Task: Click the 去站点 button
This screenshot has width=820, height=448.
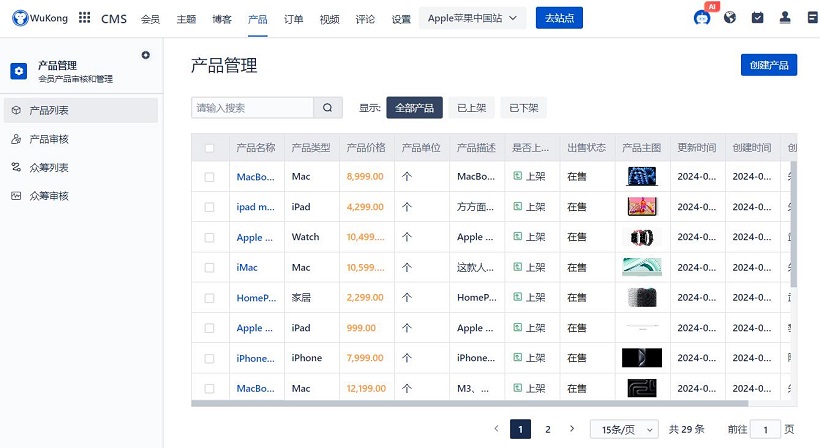Action: [x=560, y=18]
